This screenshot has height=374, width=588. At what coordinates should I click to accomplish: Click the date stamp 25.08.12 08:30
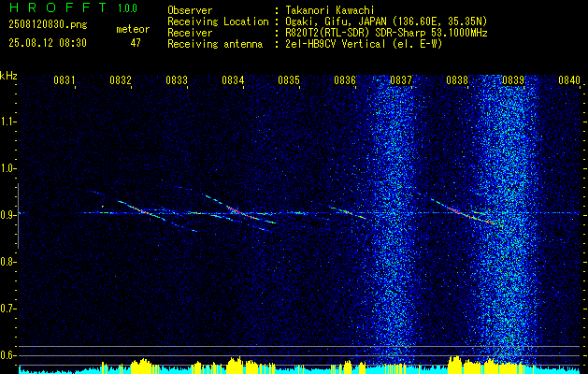48,43
